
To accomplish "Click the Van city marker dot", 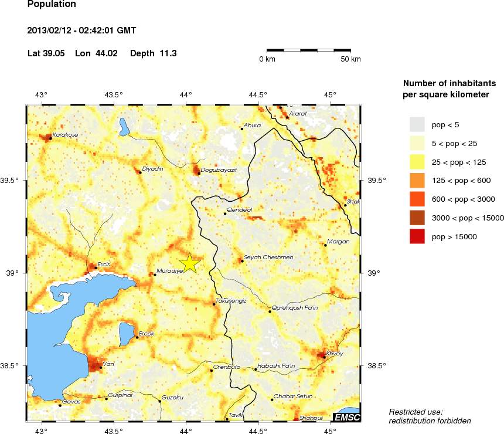I will tap(100, 368).
